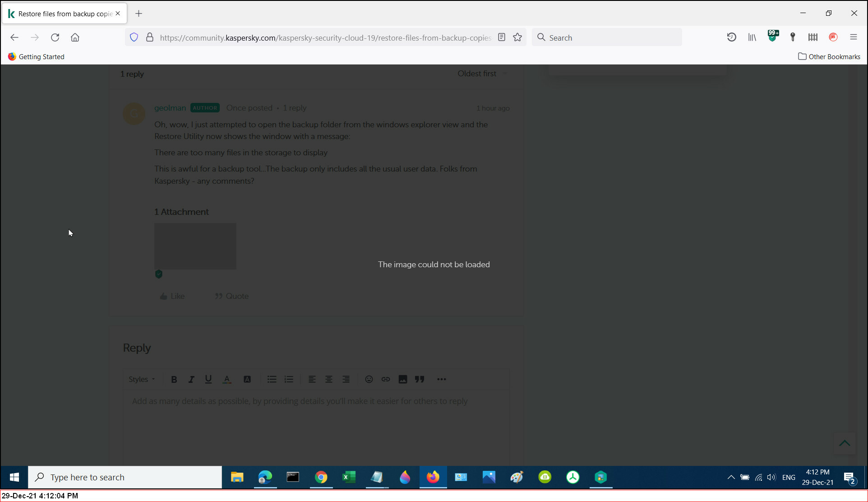This screenshot has height=502, width=868.
Task: Like geolman's reply
Action: (x=172, y=296)
